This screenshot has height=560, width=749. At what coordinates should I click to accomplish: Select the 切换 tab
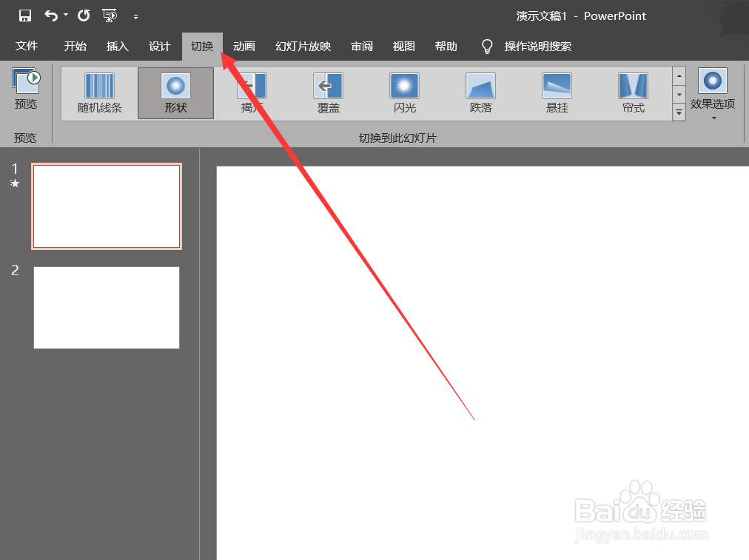click(x=202, y=47)
